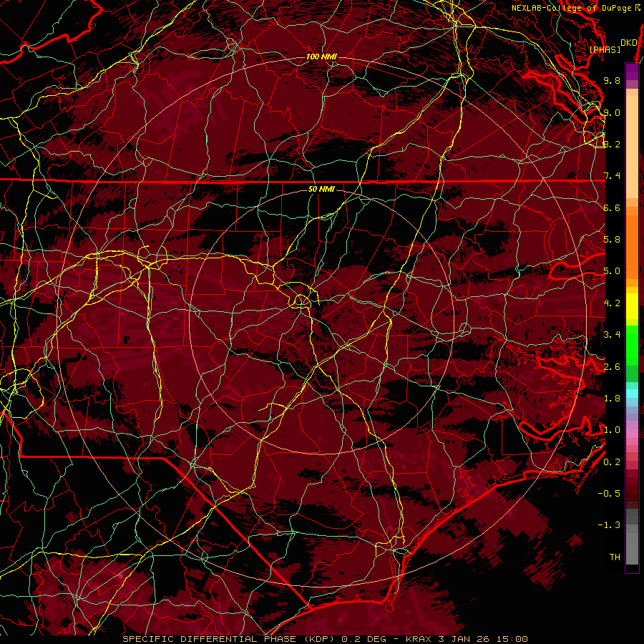Click the 9.0 value on the color scale
Image resolution: width=644 pixels, height=644 pixels.
coord(612,112)
